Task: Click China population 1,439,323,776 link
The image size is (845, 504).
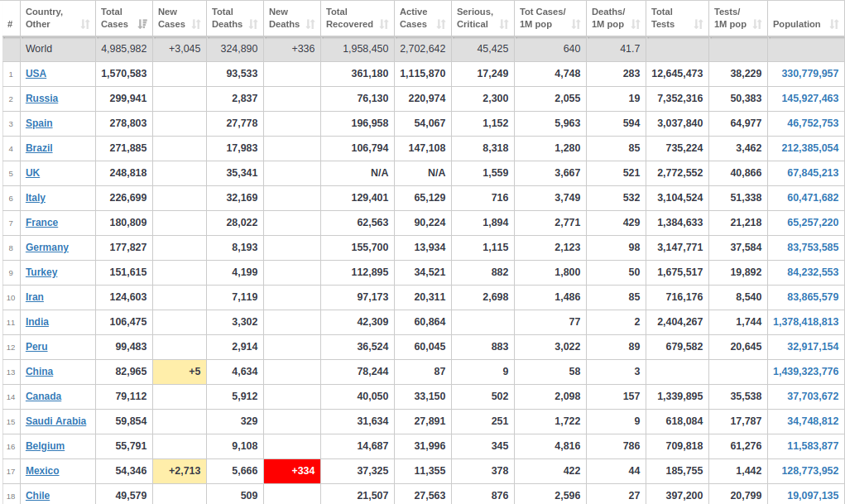Action: tap(805, 372)
